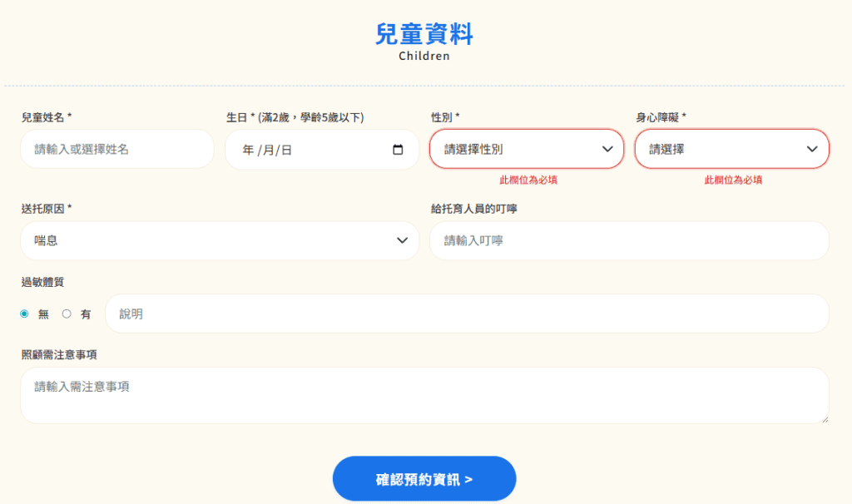Click the month segment of birthday field

267,151
